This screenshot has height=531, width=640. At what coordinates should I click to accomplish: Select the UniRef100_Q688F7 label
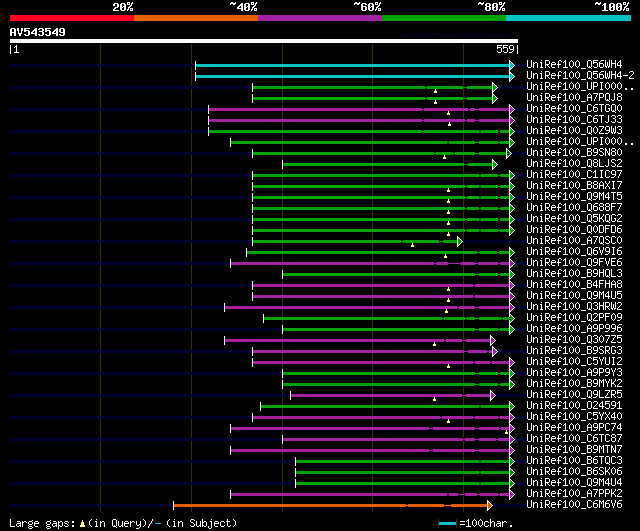click(x=574, y=208)
